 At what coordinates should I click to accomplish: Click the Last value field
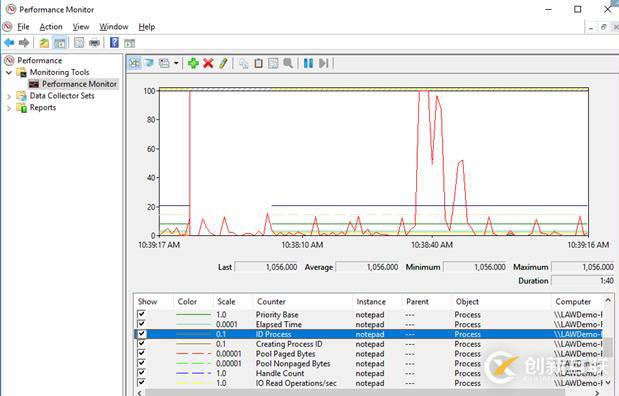267,267
